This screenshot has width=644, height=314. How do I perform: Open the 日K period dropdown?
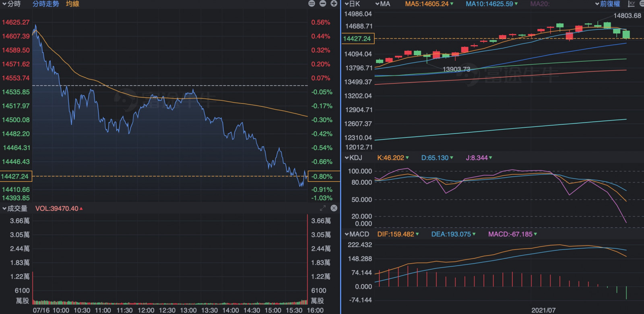click(x=352, y=4)
